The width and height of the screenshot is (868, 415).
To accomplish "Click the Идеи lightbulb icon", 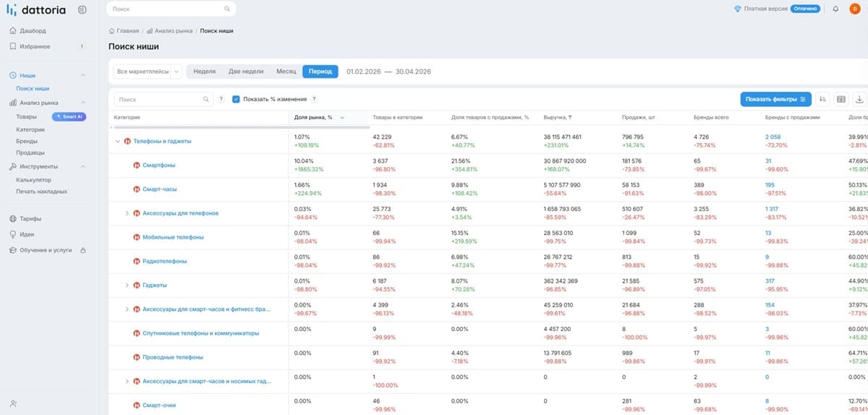I will pyautogui.click(x=13, y=234).
